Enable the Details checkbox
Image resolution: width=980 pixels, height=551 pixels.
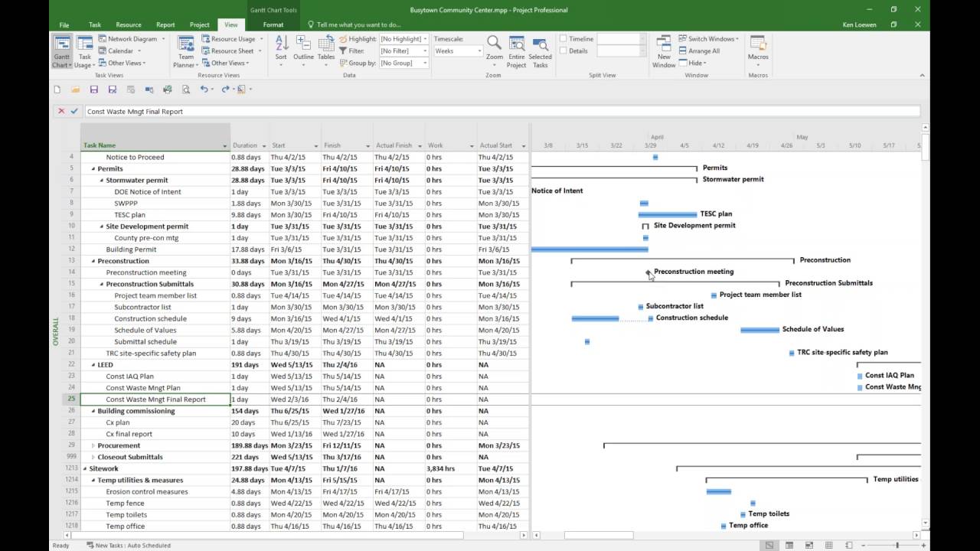coord(563,51)
